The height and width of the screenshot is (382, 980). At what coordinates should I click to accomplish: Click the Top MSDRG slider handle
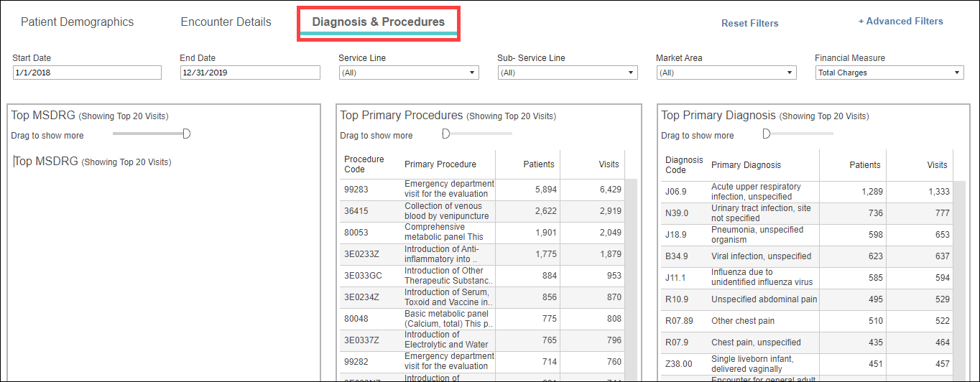tap(187, 134)
